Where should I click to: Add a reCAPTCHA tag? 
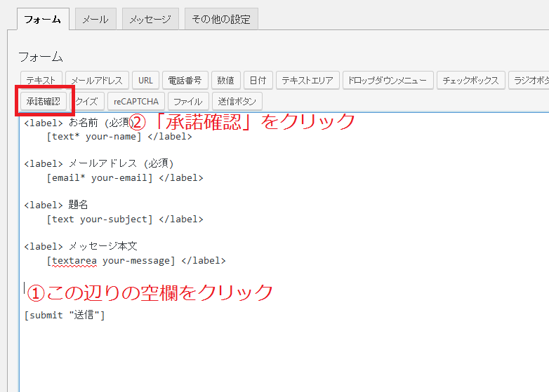[x=136, y=101]
